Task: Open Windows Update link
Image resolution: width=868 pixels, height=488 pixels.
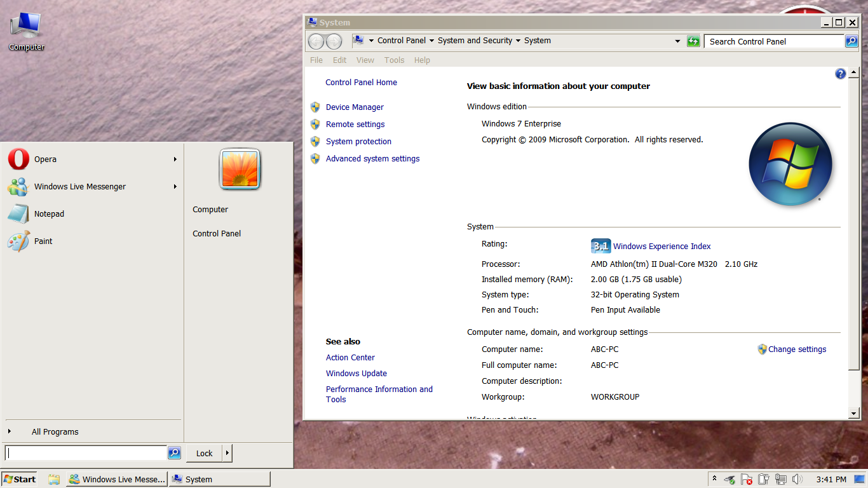Action: click(356, 374)
